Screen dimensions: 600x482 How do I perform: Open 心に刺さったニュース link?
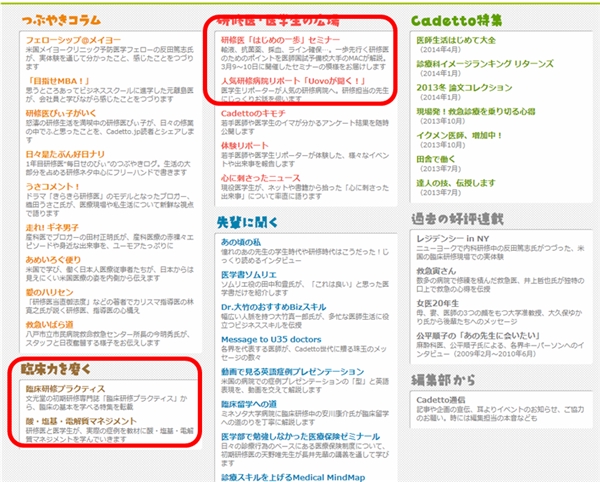[x=261, y=178]
